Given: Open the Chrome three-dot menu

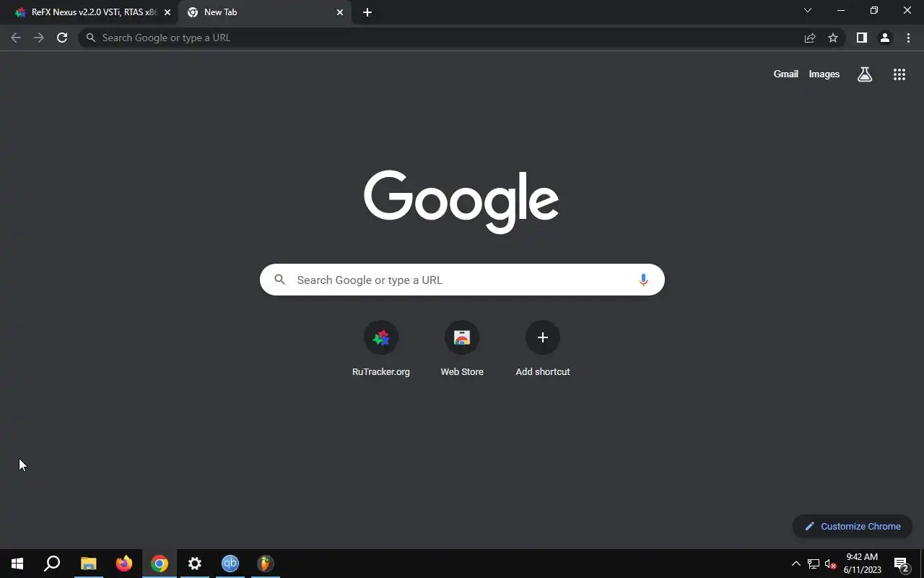Looking at the screenshot, I should [x=908, y=38].
